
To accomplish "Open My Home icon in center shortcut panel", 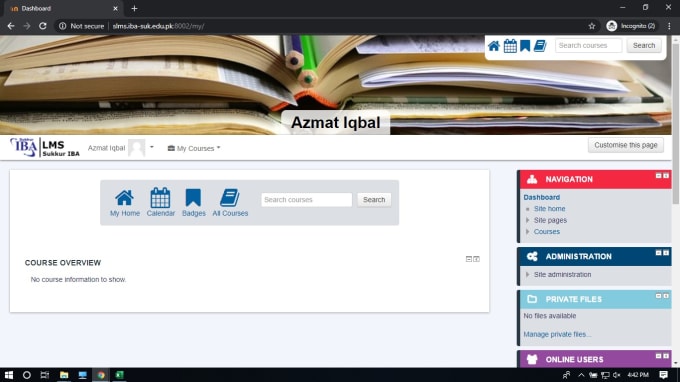I will coord(124,202).
